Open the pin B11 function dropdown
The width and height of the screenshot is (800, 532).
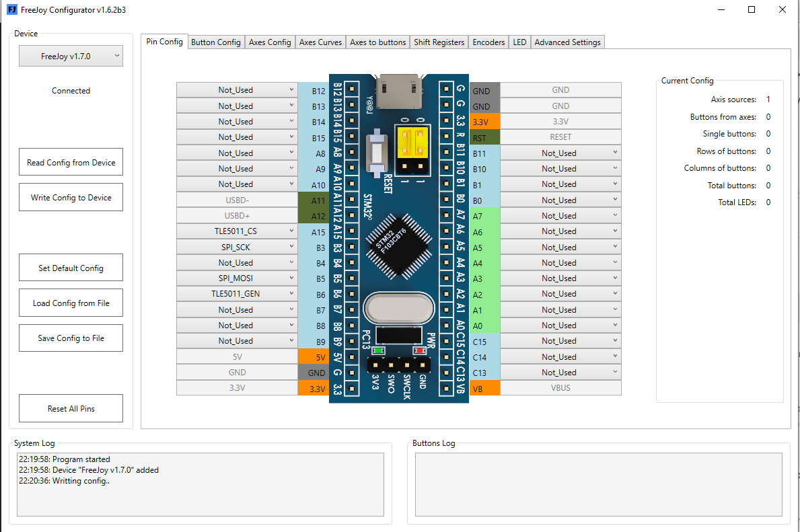560,153
